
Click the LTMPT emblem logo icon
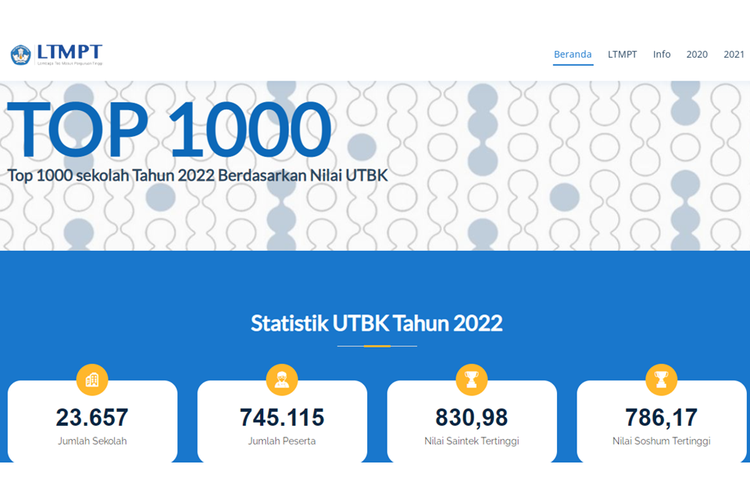pyautogui.click(x=21, y=54)
